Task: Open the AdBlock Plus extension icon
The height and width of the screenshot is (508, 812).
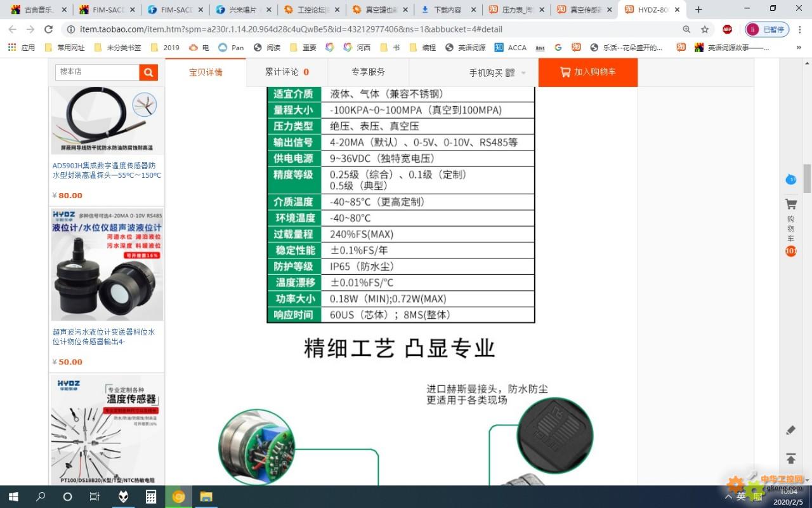Action: click(x=727, y=29)
